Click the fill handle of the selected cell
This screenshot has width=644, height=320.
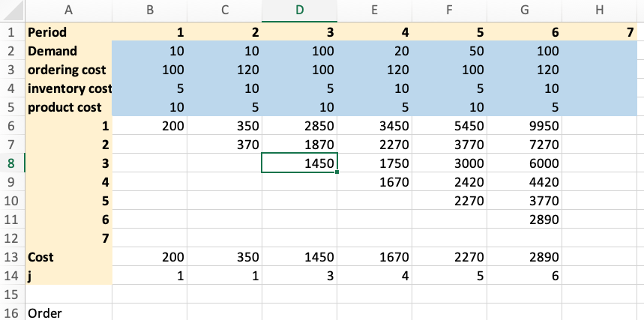pos(337,172)
